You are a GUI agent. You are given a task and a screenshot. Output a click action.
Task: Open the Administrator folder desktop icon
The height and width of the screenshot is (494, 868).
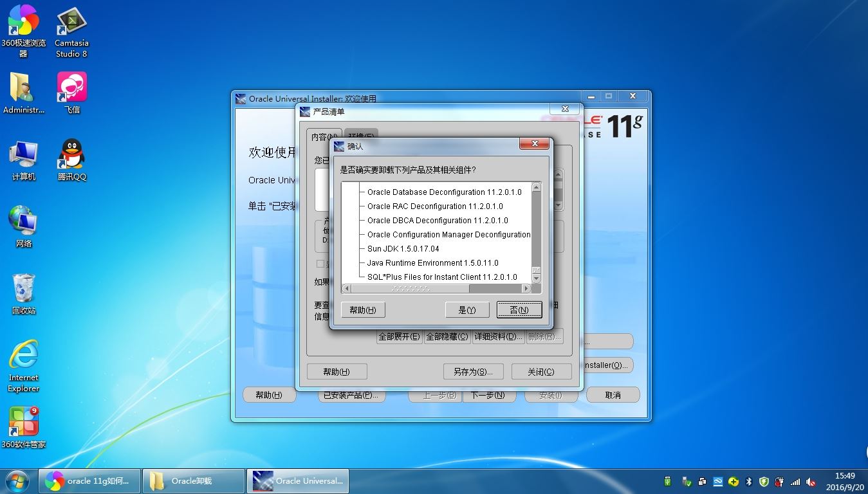click(x=23, y=92)
